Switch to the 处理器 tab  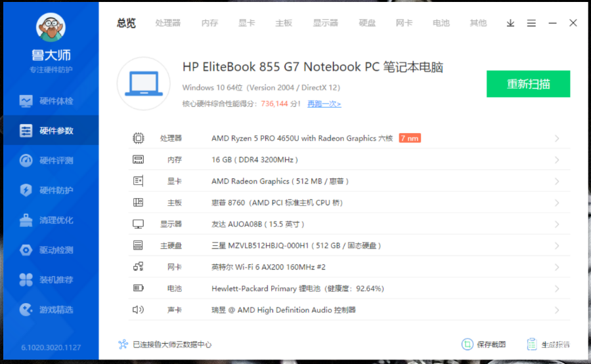pyautogui.click(x=168, y=23)
